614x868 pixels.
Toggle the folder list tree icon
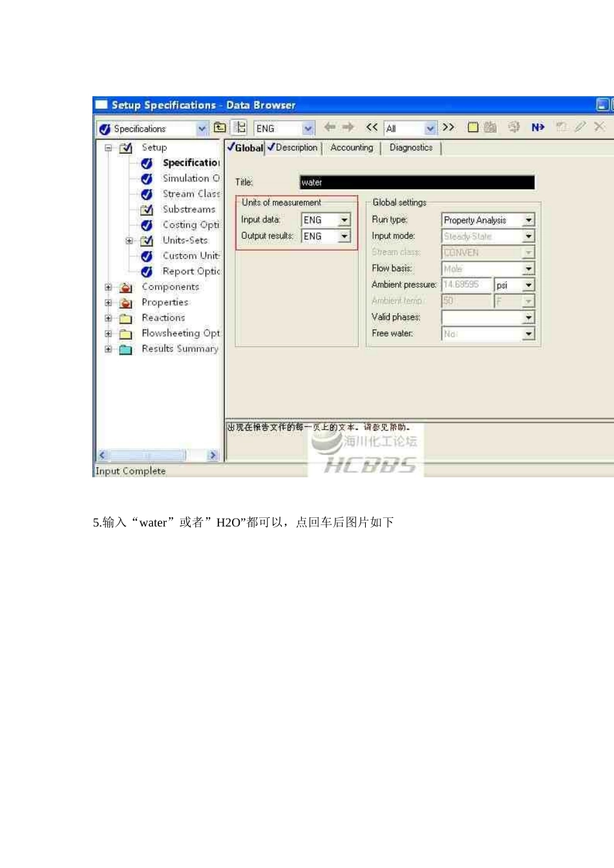tap(240, 128)
